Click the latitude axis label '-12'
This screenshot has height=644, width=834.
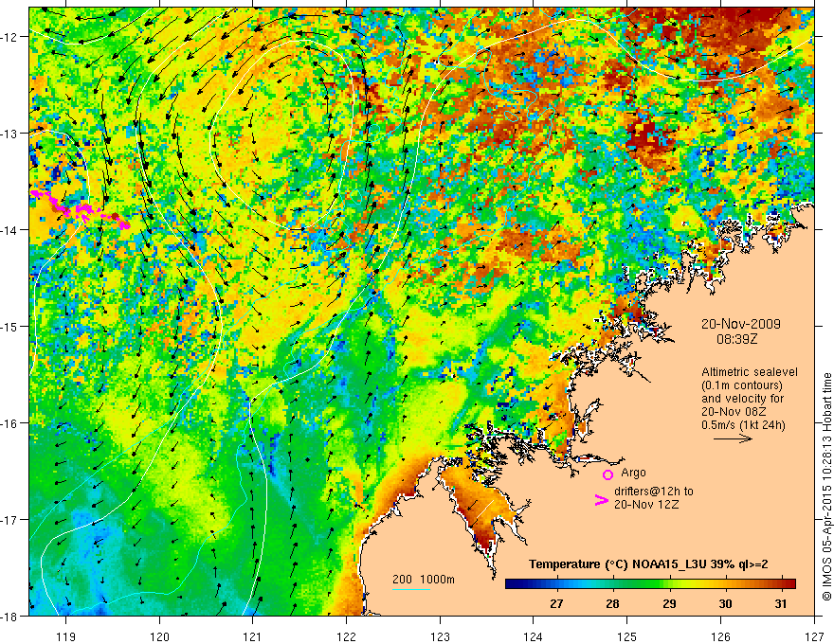tap(10, 37)
